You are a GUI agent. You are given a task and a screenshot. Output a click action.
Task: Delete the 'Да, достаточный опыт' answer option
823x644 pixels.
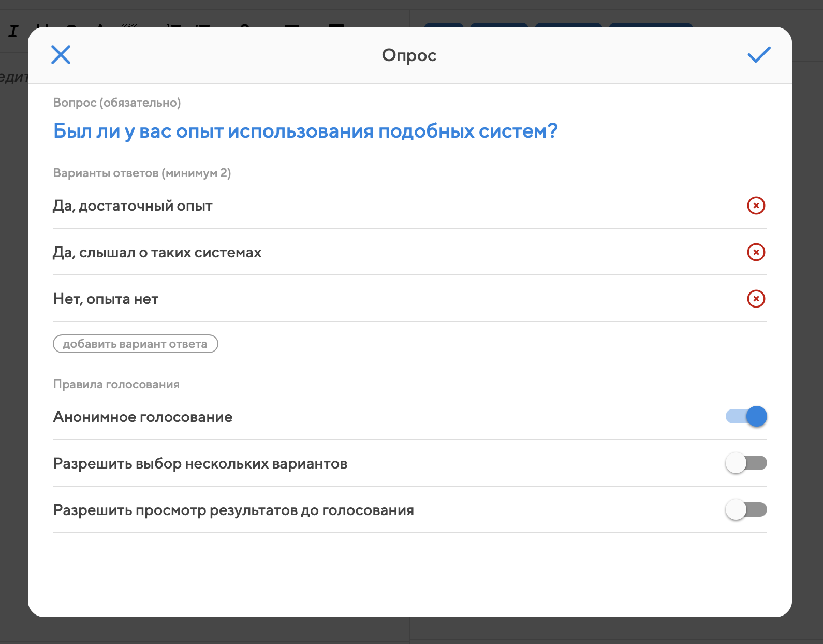[756, 206]
